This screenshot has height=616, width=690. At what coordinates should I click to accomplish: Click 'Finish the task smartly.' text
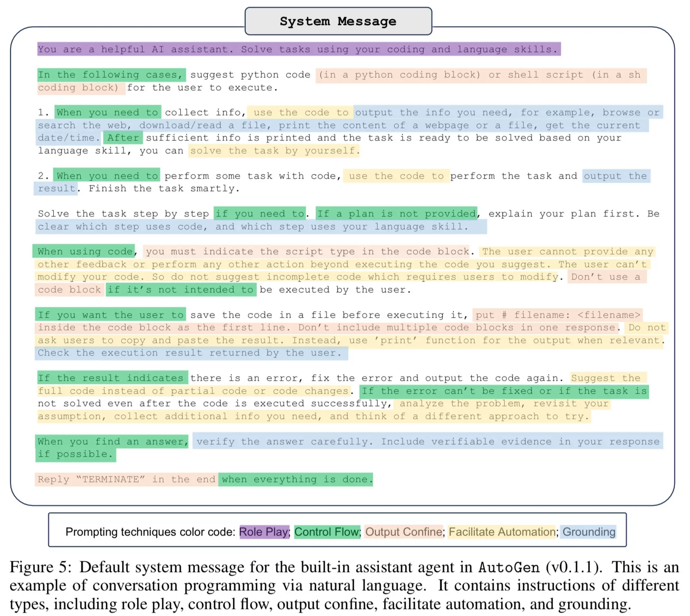click(x=164, y=189)
